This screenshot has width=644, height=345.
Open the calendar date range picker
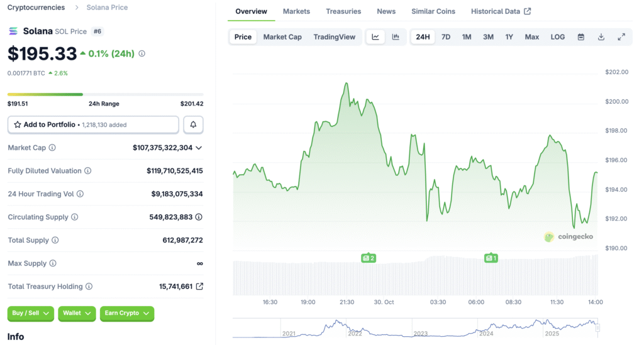tap(581, 37)
